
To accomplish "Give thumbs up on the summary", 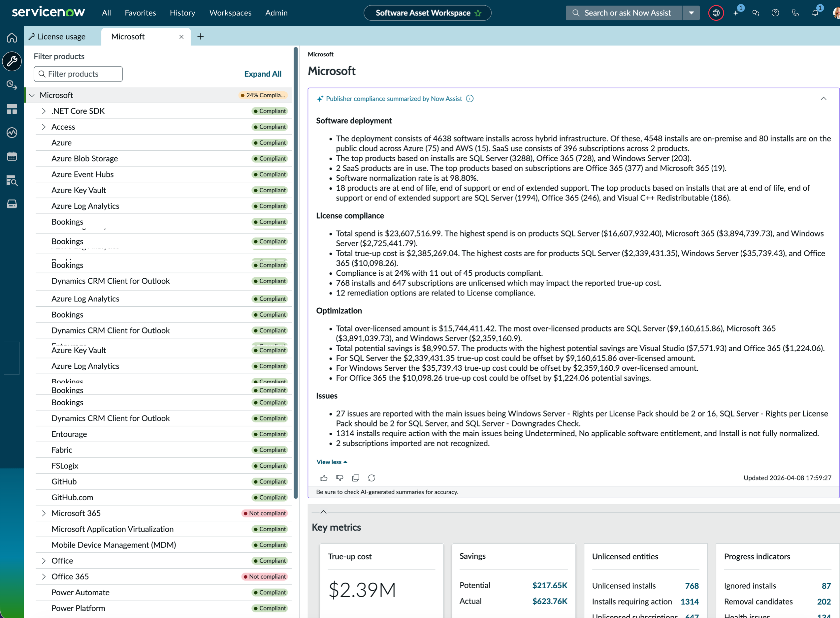I will click(324, 478).
